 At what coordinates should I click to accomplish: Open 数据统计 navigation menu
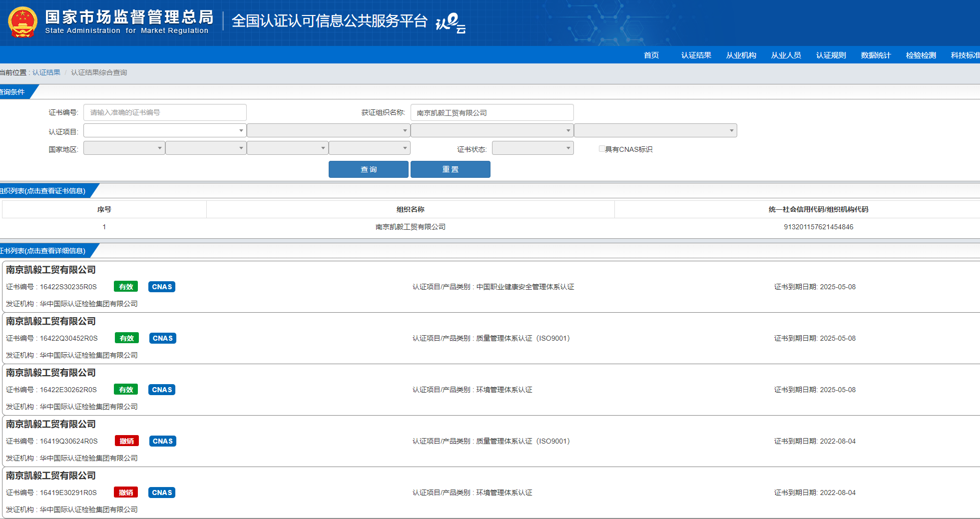pyautogui.click(x=876, y=55)
